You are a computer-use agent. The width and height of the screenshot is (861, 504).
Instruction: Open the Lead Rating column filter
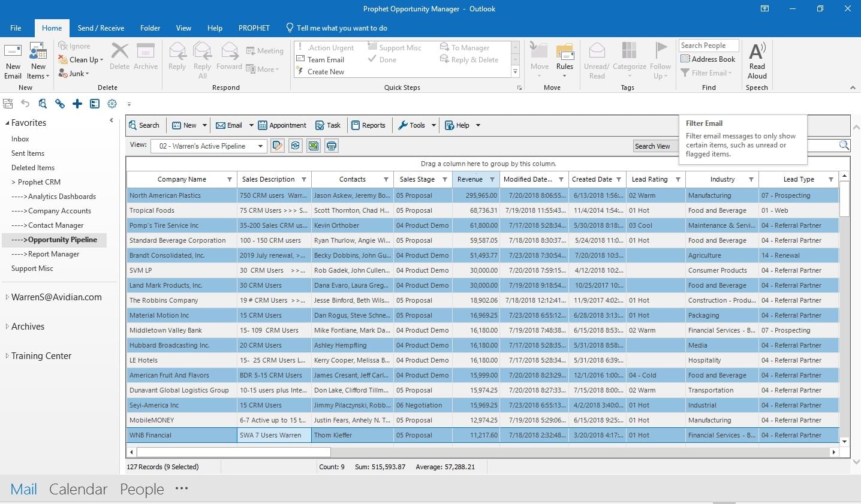[678, 179]
